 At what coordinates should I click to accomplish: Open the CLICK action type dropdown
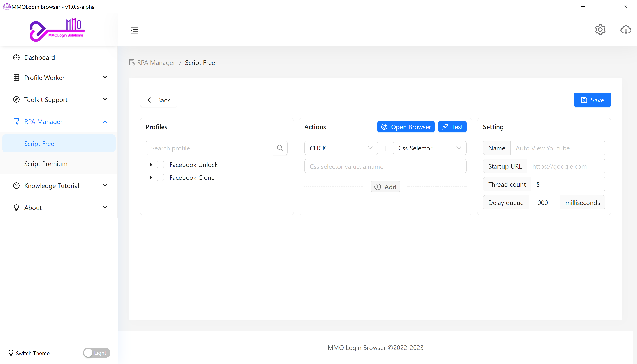(341, 148)
